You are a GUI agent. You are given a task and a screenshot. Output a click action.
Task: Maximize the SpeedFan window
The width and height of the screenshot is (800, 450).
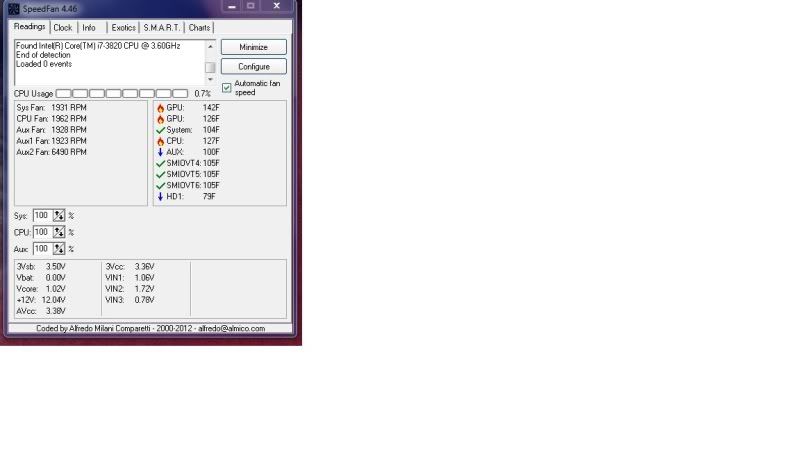251,6
